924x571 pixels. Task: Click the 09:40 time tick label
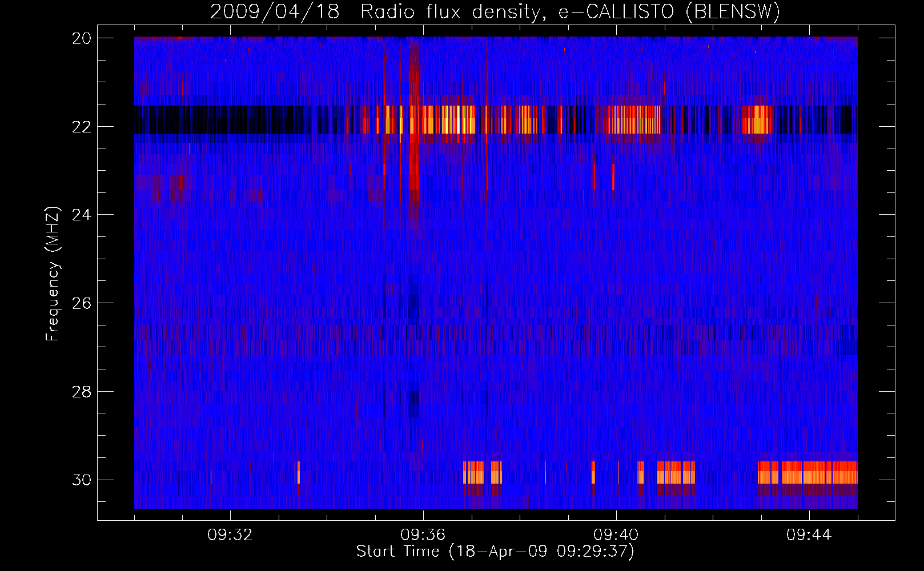pos(616,535)
